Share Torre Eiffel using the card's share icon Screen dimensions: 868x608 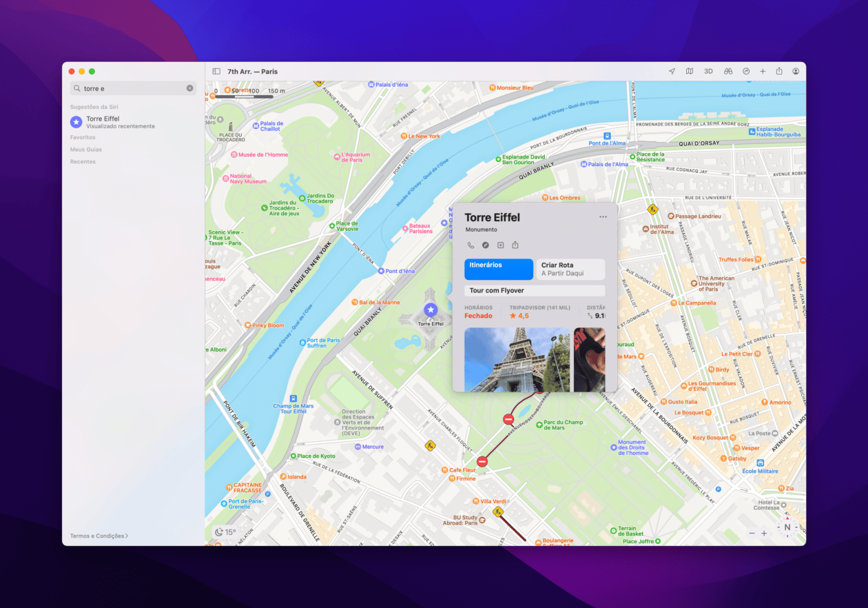(514, 245)
